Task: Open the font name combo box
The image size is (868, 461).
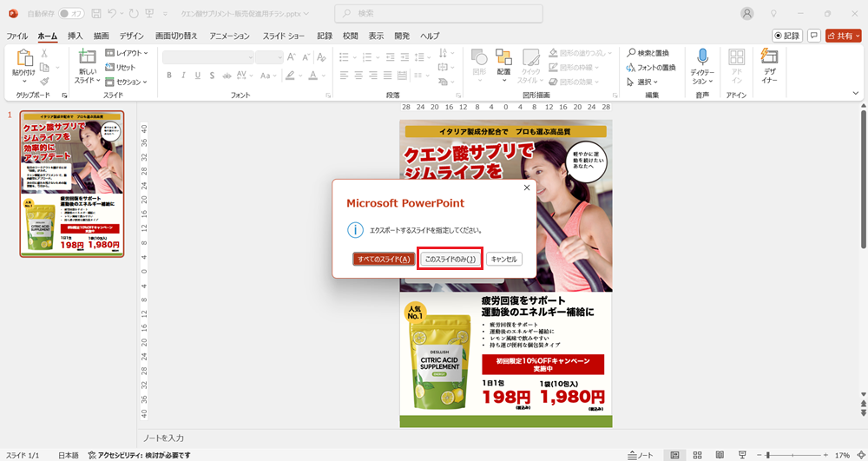Action: (208, 57)
